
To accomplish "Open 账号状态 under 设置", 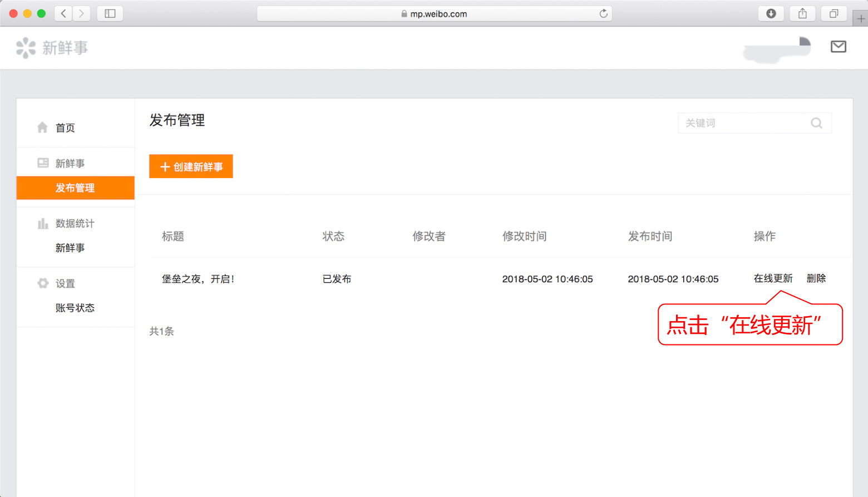I will pos(75,308).
